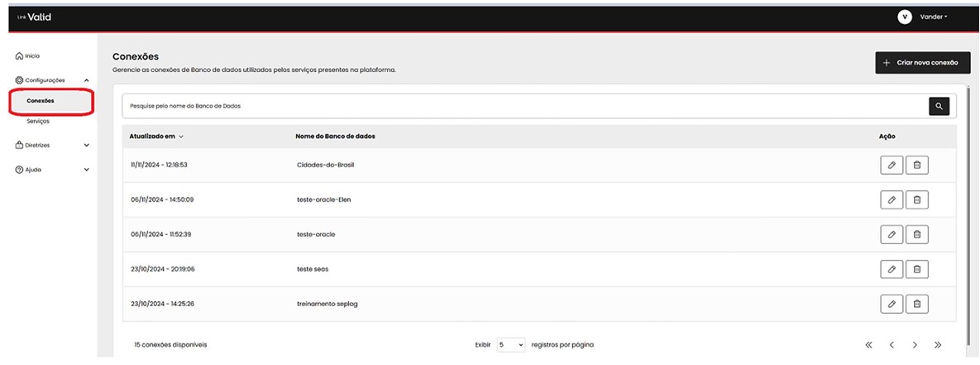980x365 pixels.
Task: Click the database name search field
Action: 521,106
